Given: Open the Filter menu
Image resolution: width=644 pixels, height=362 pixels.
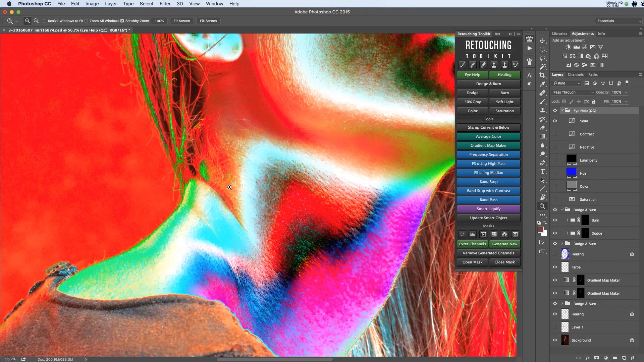Looking at the screenshot, I should [165, 4].
